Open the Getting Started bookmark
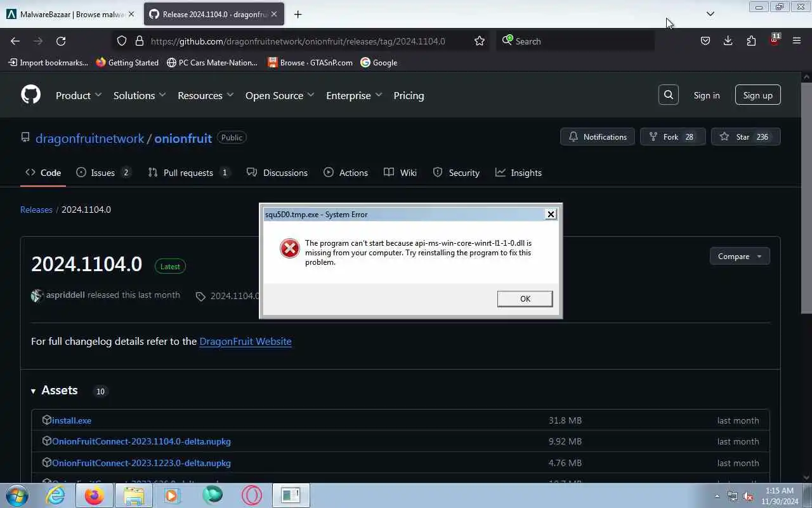Screen dimensions: 812x508 tap(127, 62)
